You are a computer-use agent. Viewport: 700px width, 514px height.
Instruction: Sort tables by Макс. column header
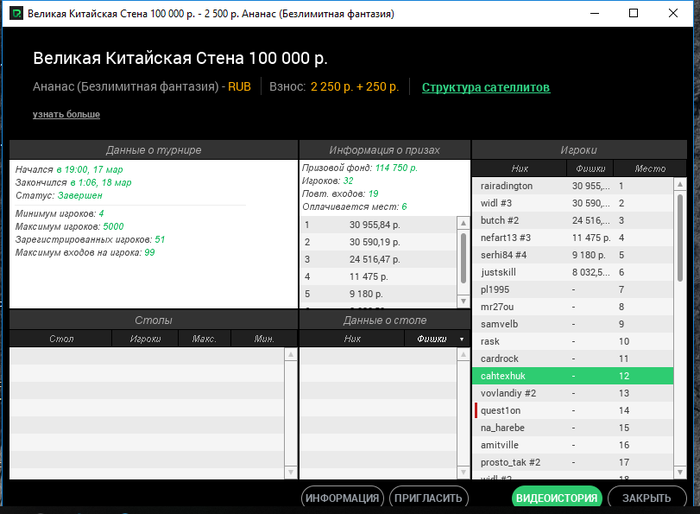(x=204, y=338)
